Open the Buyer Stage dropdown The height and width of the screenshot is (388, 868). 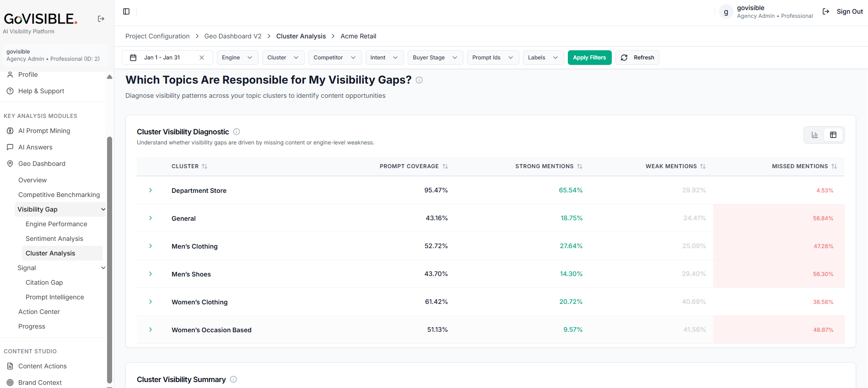tap(435, 58)
